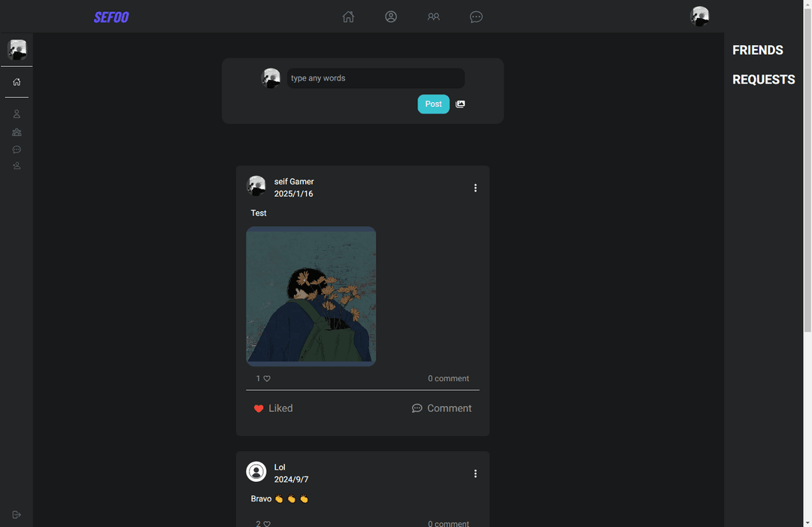The width and height of the screenshot is (812, 527).
Task: Open the REQUESTS section on the right panel
Action: 763,80
